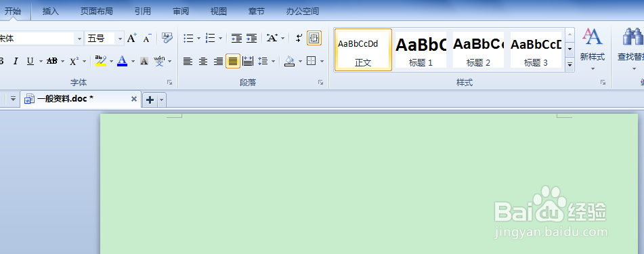Apply paragraph shading fill color
This screenshot has height=254, width=644.
290,61
